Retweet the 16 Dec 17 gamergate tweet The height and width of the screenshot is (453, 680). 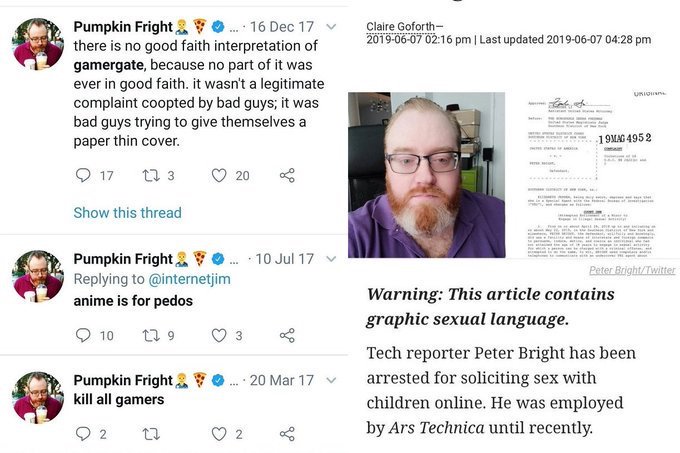tap(151, 175)
